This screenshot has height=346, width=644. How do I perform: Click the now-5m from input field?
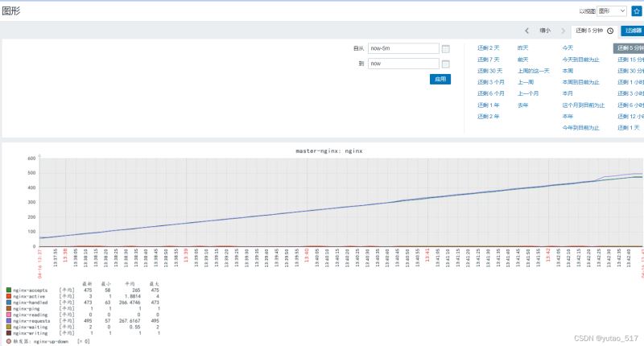point(402,48)
